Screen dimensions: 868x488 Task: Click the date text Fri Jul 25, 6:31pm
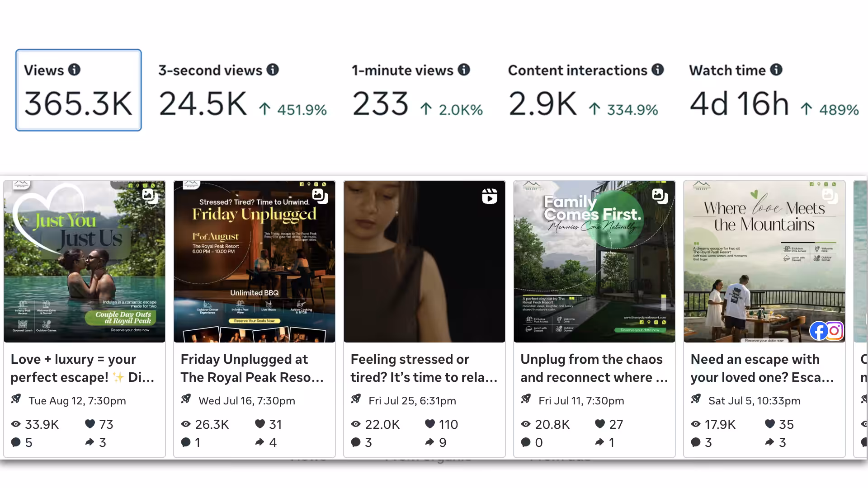(412, 401)
